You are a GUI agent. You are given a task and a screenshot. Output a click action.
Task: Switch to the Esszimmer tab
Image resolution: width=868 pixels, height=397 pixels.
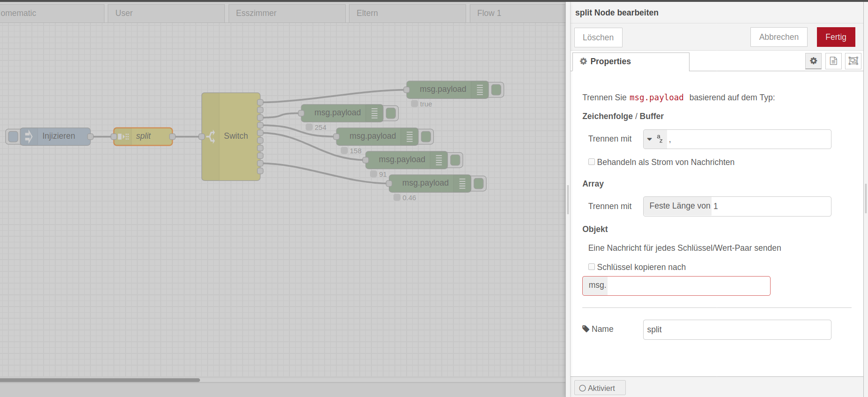coord(287,13)
